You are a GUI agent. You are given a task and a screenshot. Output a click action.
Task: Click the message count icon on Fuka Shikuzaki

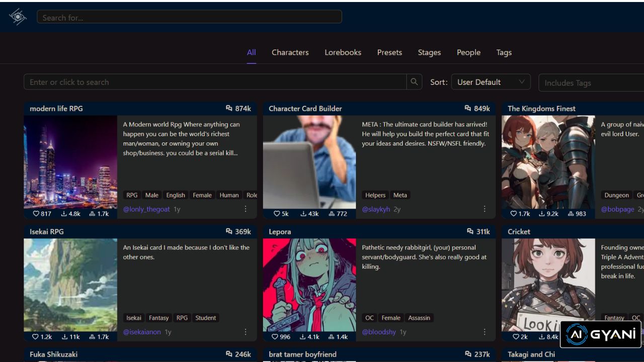point(229,354)
